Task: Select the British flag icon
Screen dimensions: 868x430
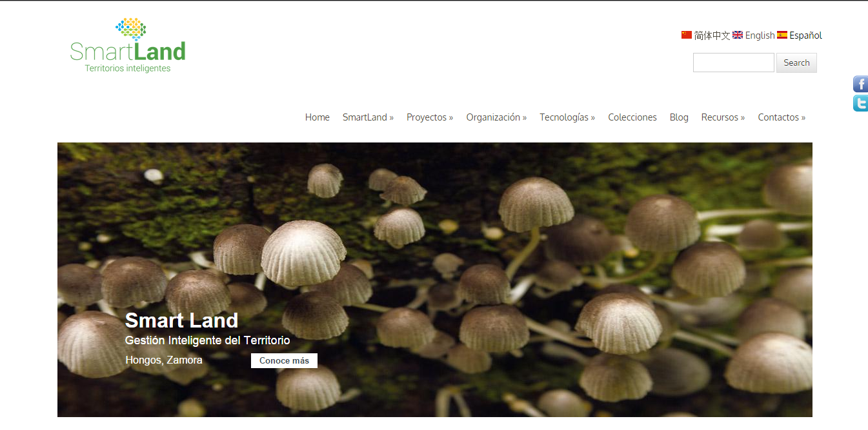Action: click(738, 35)
